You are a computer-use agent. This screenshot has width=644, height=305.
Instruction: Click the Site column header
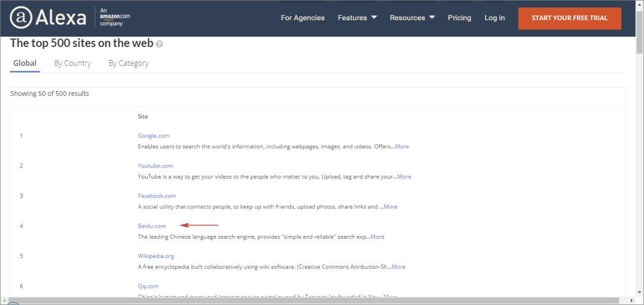[143, 117]
